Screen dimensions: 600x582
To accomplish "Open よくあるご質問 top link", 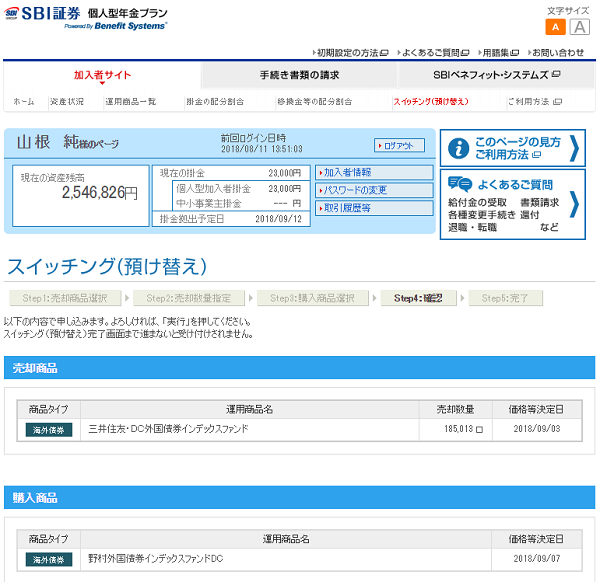I will coord(434,53).
